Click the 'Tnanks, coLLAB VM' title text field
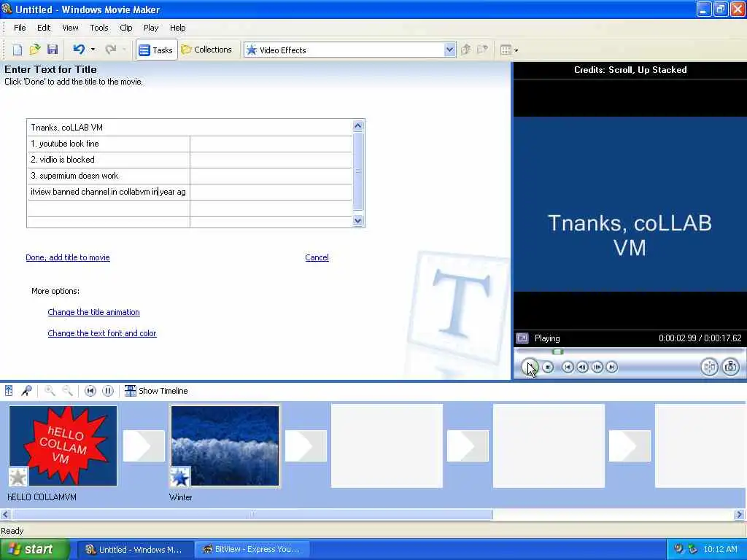This screenshot has width=747, height=560. 190,128
